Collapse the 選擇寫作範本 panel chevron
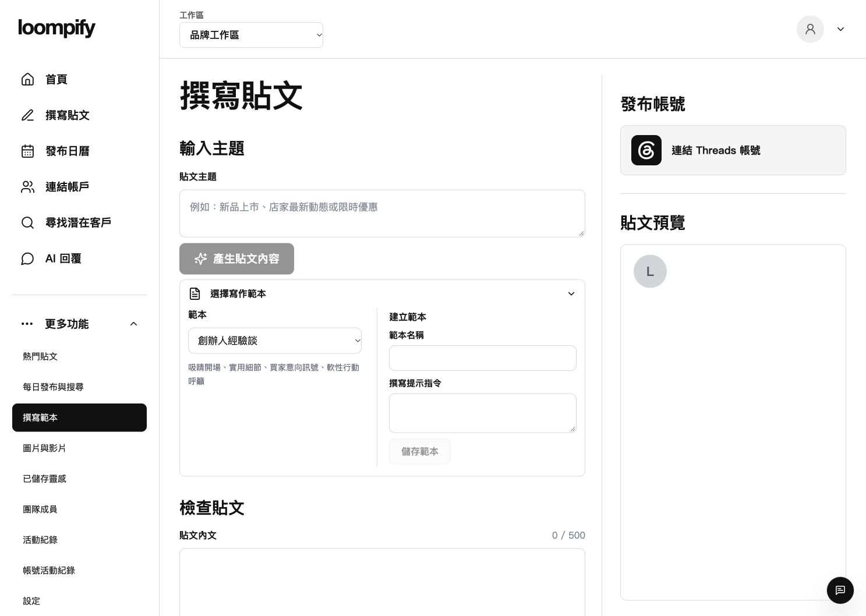 pyautogui.click(x=571, y=293)
